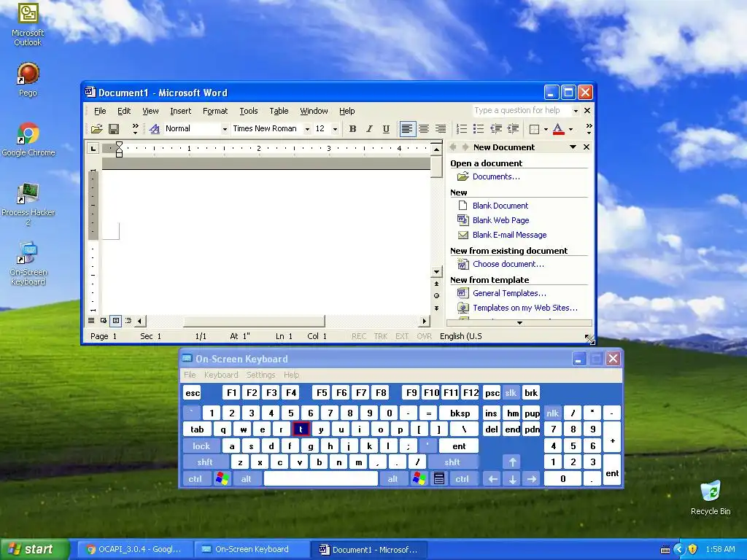Toggle the left ctrl key on On-Screen Keyboard

195,479
